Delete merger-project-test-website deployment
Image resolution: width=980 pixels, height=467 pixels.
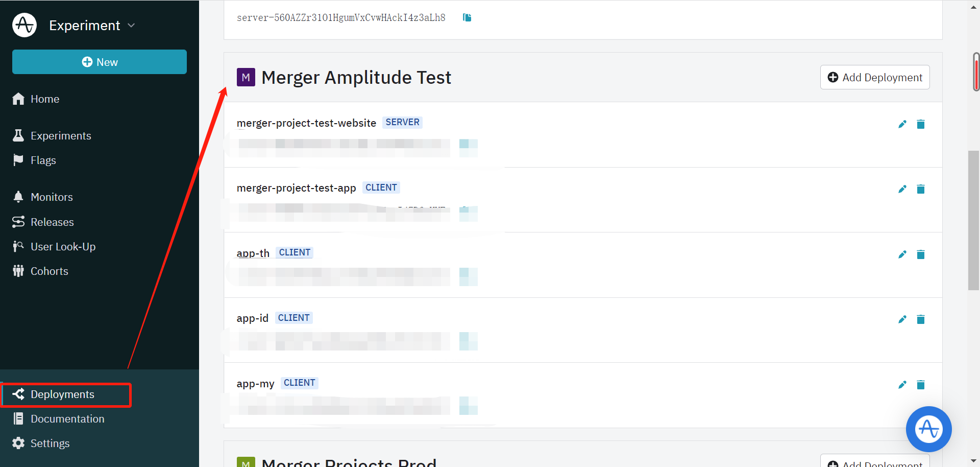coord(921,124)
